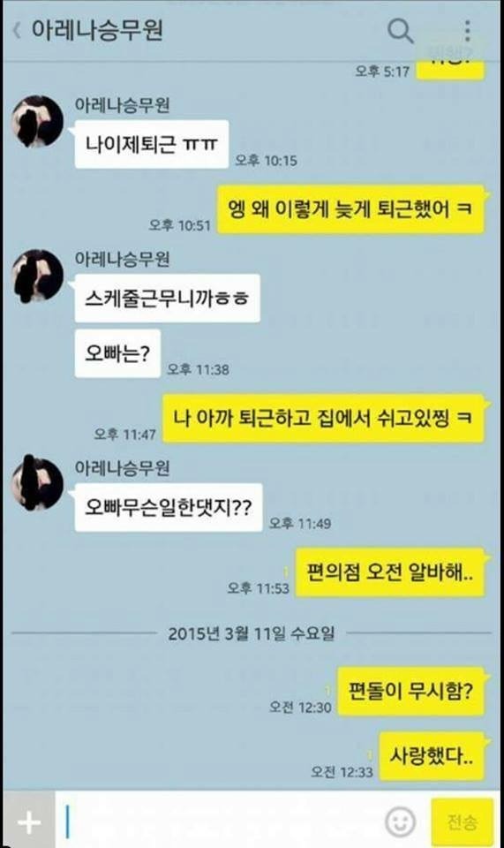Tap the chat title 아레나승무원 in header
The image size is (504, 848).
[97, 30]
